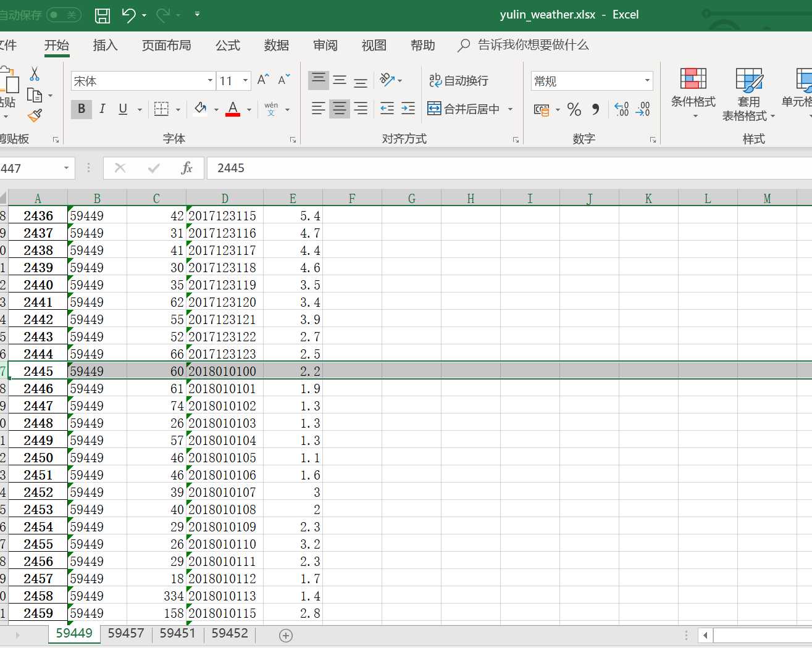Click the decrease indent icon
The height and width of the screenshot is (648, 812).
click(x=387, y=109)
